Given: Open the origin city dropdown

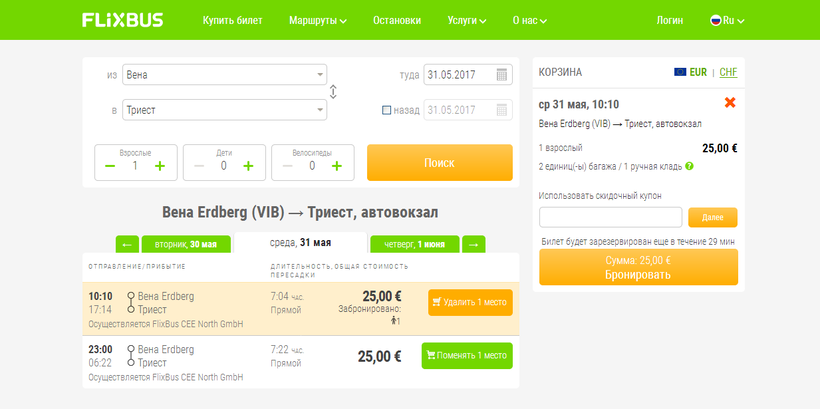Looking at the screenshot, I should (x=224, y=75).
